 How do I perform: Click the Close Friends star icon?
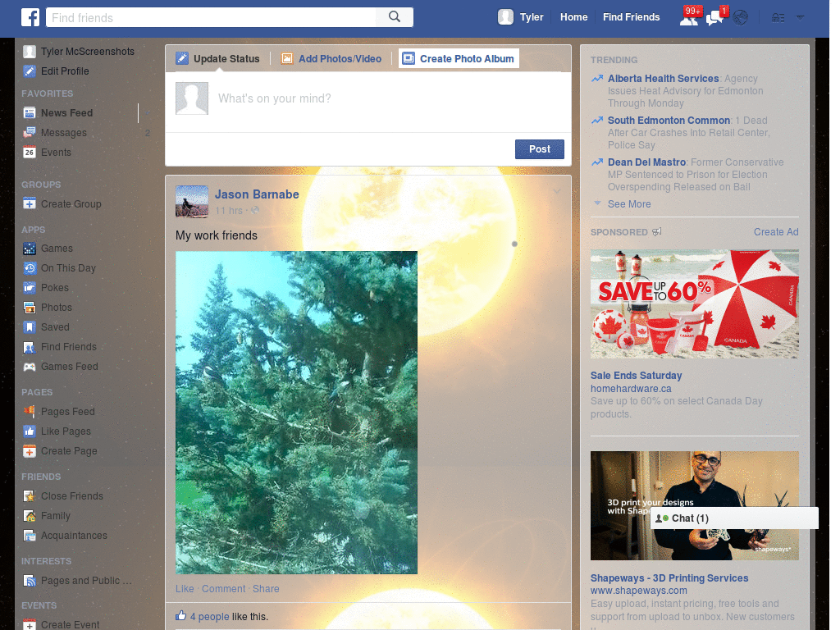(30, 496)
